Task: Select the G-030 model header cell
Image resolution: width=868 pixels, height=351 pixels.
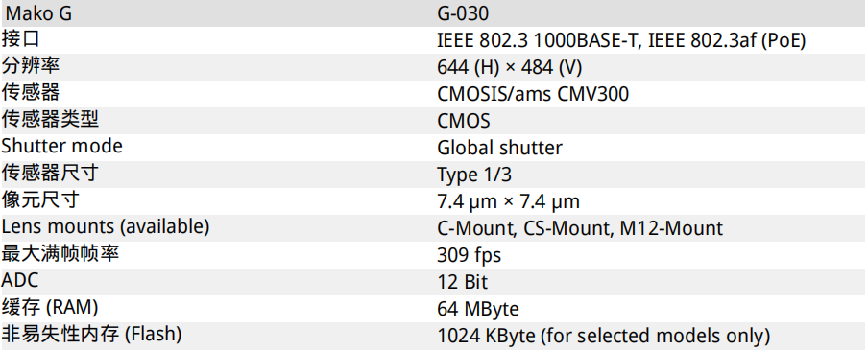Action: [x=463, y=13]
